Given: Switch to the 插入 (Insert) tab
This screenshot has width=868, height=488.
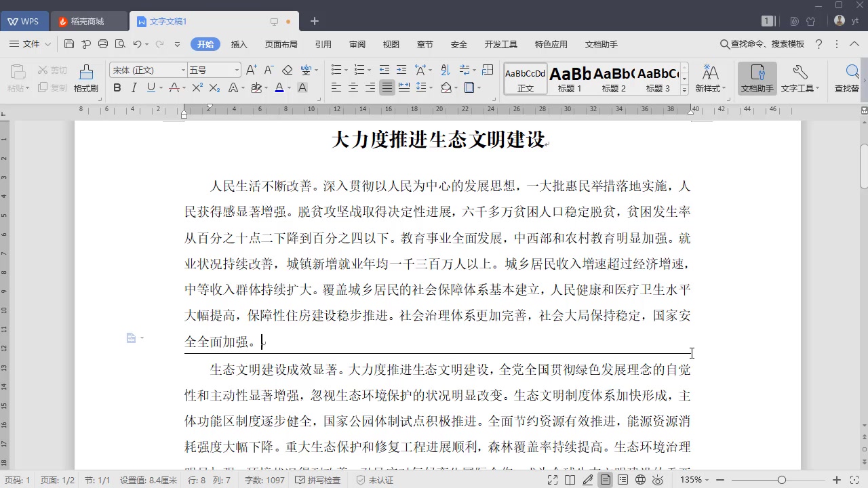Looking at the screenshot, I should click(239, 44).
